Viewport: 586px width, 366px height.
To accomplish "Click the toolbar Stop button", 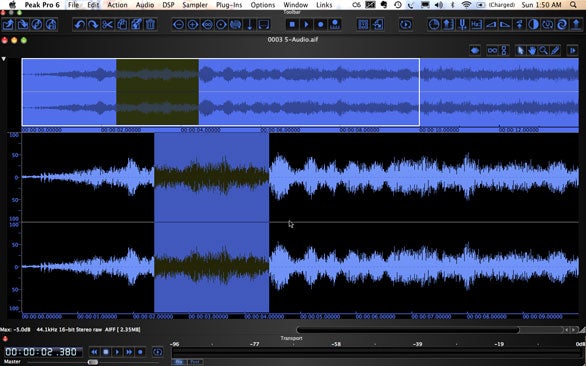I will click(292, 25).
